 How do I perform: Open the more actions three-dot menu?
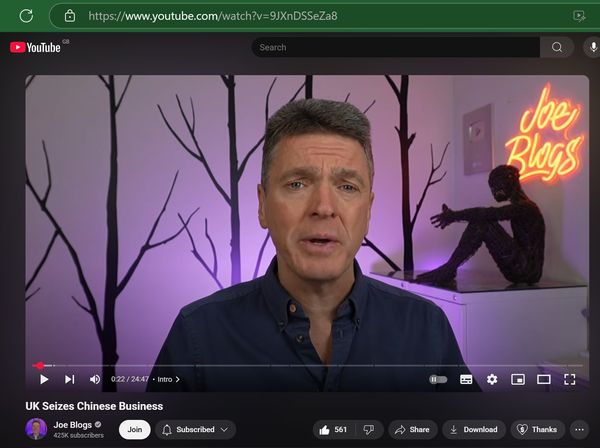[579, 429]
